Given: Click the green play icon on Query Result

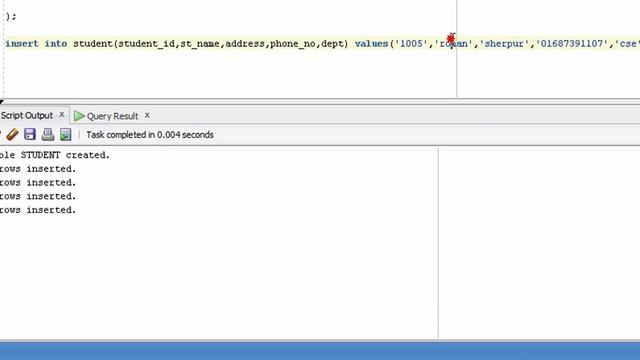Looking at the screenshot, I should click(x=79, y=116).
